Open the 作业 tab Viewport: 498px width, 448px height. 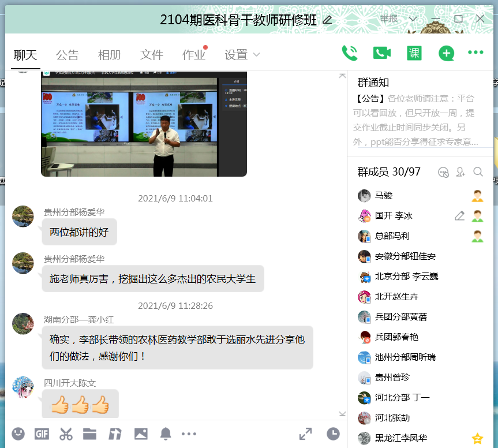pyautogui.click(x=193, y=55)
